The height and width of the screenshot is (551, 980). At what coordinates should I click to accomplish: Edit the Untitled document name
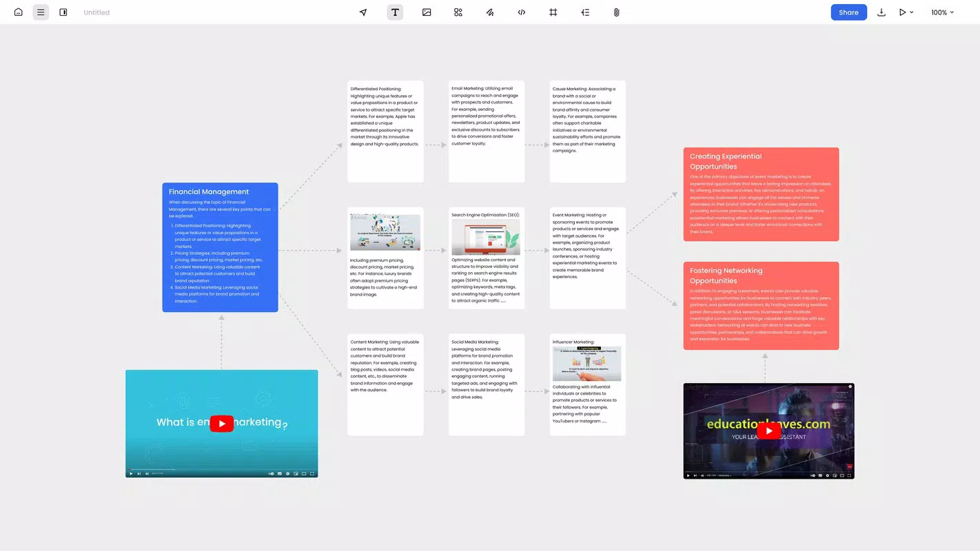[x=96, y=12]
